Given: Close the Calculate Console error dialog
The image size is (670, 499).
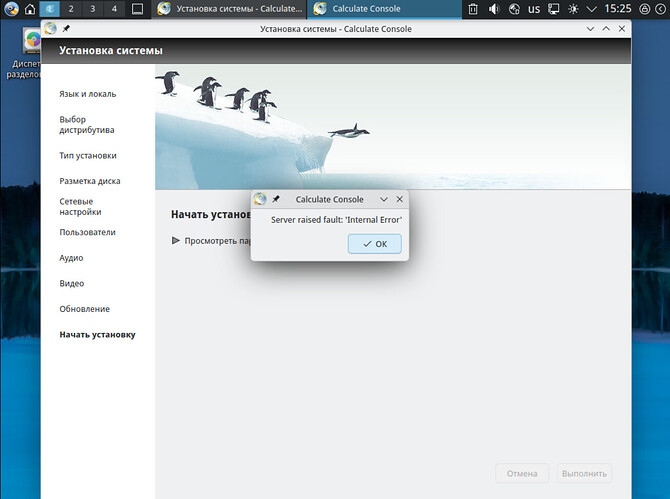Looking at the screenshot, I should tap(400, 200).
